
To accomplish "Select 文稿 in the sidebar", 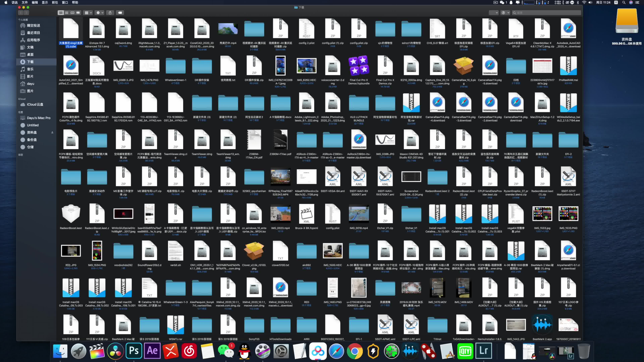I will pos(37,47).
